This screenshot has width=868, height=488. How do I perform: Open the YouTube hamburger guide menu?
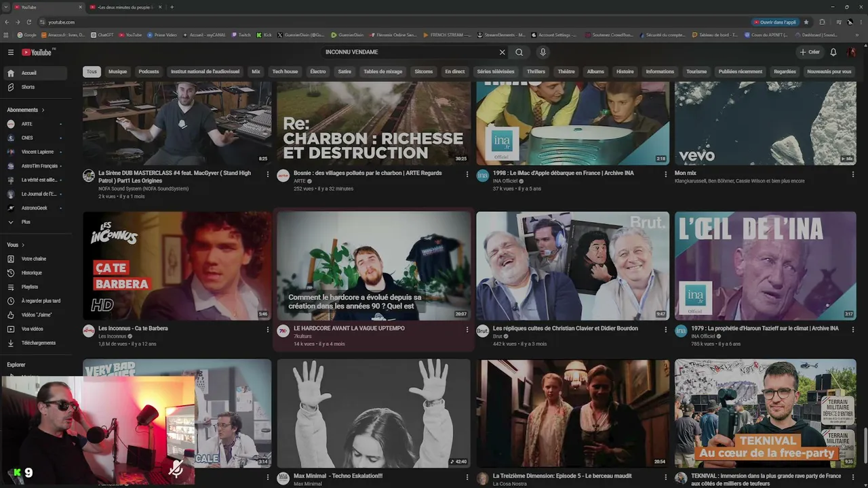(11, 52)
